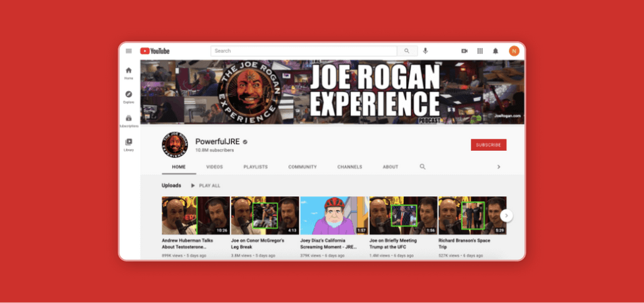Click title Joey Diaz's California Screaming Moment
The width and height of the screenshot is (644, 303).
click(x=328, y=244)
